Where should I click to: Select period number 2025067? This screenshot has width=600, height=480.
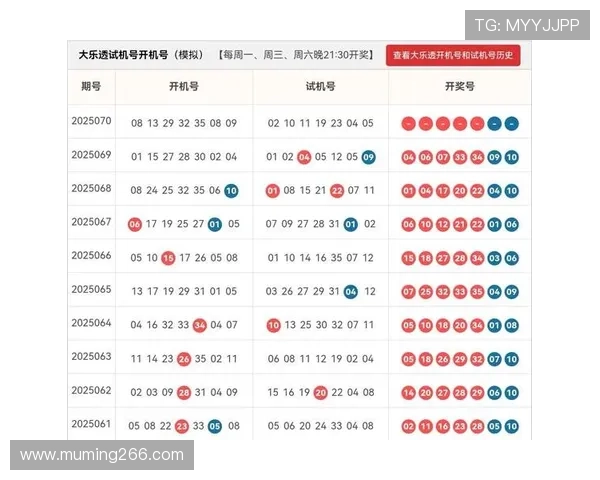[x=91, y=222]
